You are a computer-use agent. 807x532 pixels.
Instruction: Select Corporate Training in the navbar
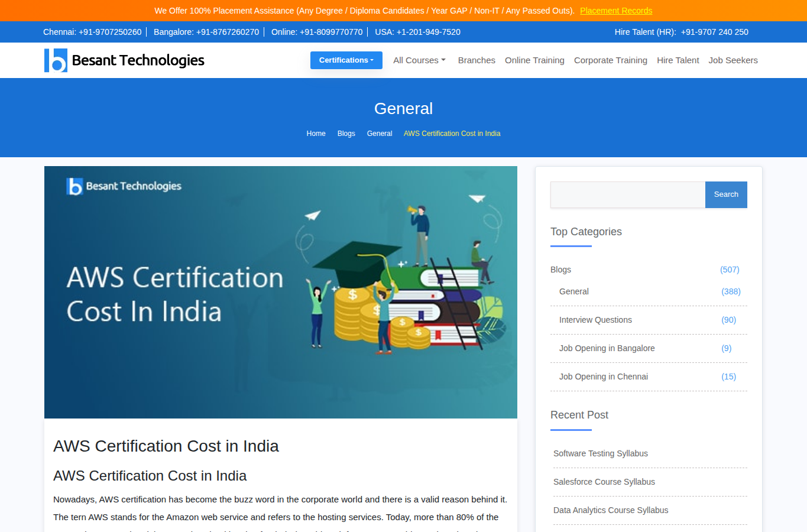(x=611, y=60)
